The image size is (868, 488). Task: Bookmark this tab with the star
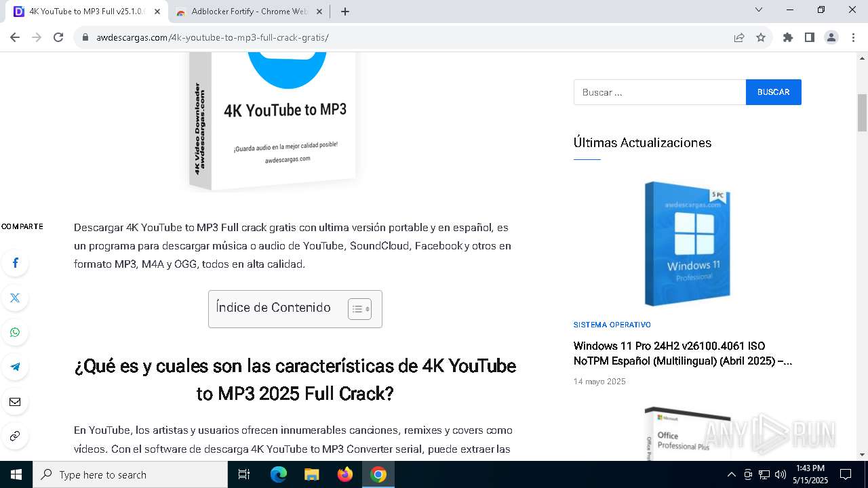point(761,37)
